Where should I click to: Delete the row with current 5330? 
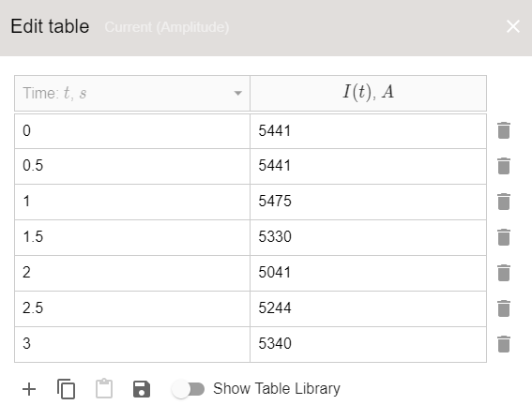tap(504, 237)
